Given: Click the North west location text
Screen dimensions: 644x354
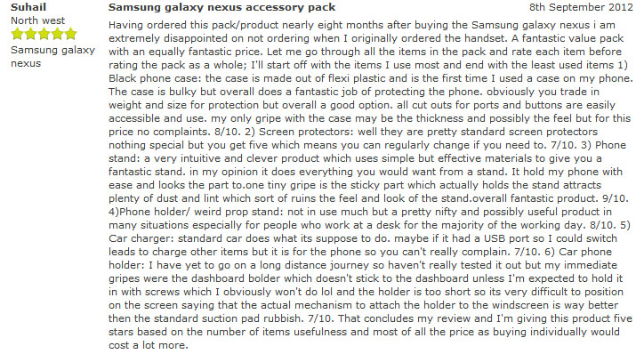Looking at the screenshot, I should click(x=37, y=20).
